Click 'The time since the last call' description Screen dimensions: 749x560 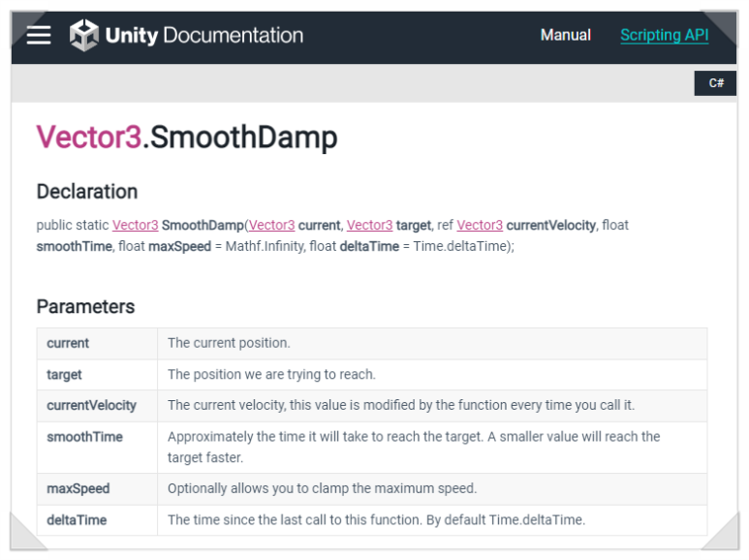coord(376,519)
